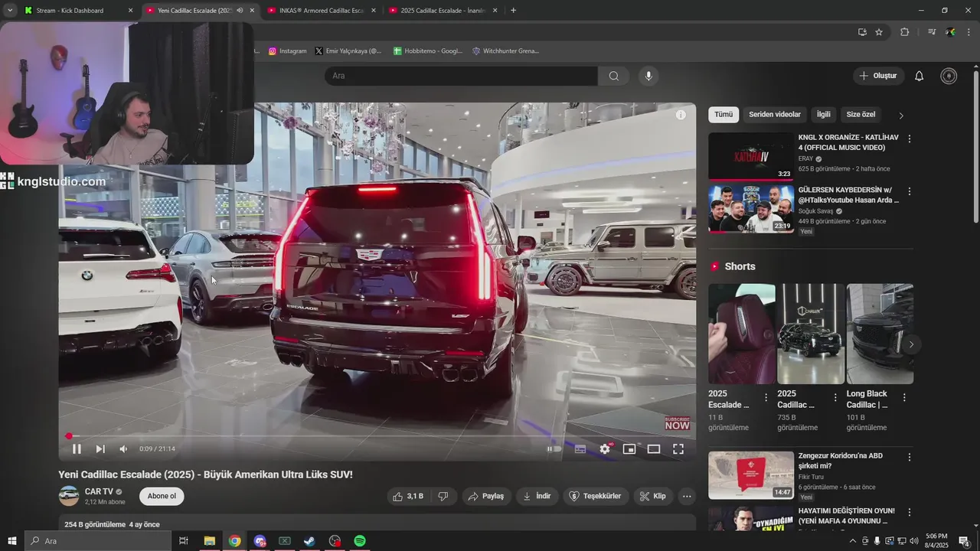Screen dimensions: 980x551
Task: Click the İndir download button
Action: pyautogui.click(x=537, y=496)
